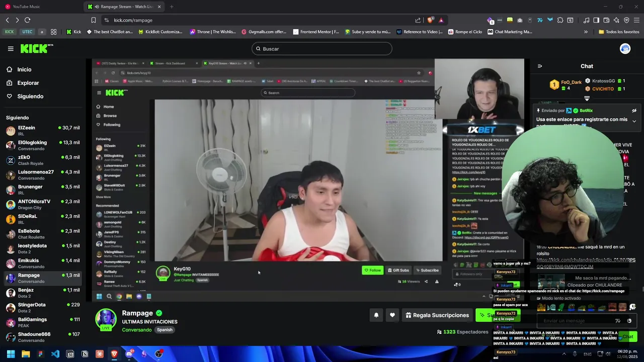This screenshot has height=362, width=644.
Task: Open a new browser tab
Action: pos(172,7)
